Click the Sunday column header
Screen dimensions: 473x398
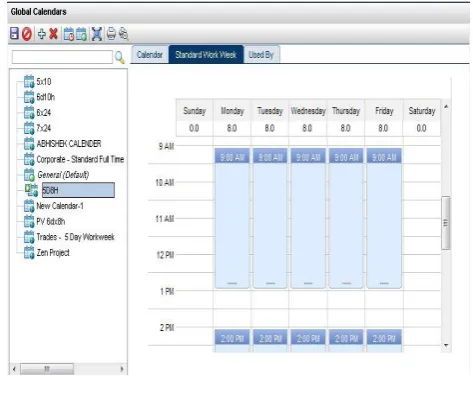[194, 111]
